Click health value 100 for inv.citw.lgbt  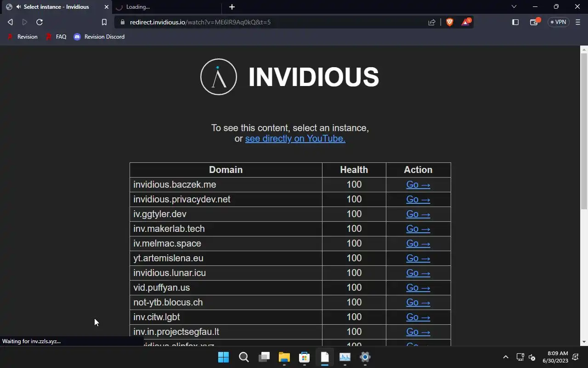tap(354, 317)
